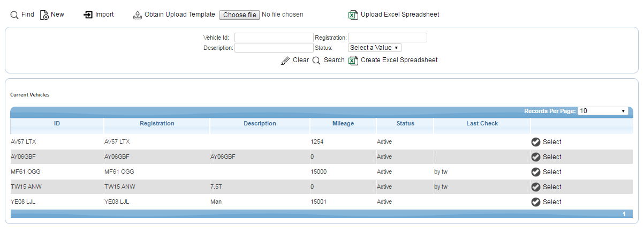Click the Create Excel Spreadsheet icon
644x231 pixels.
(353, 61)
